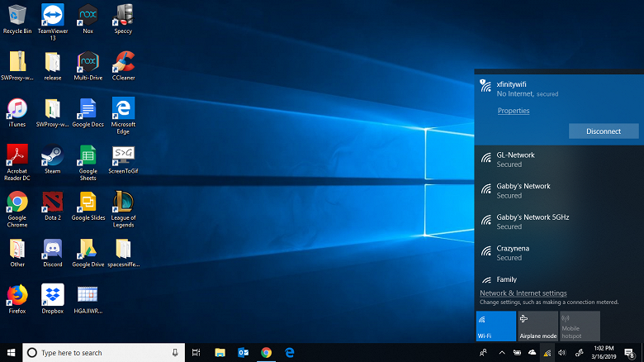
Task: Click the Disconnect button for xfinitywifi
Action: tap(604, 131)
